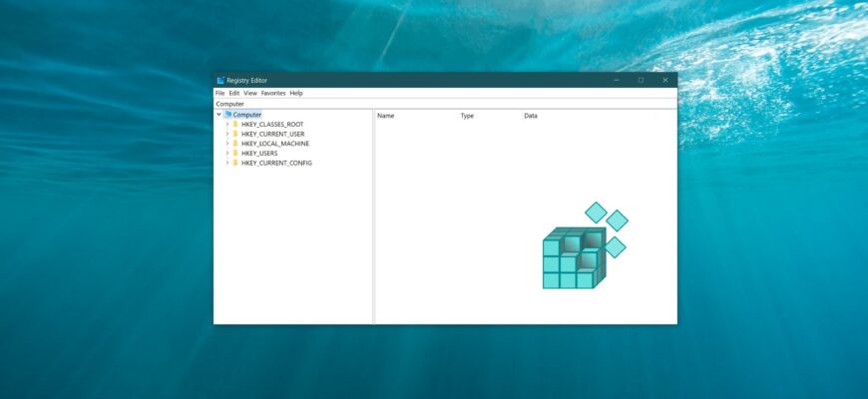Click the Registry Editor title bar icon

pyautogui.click(x=220, y=80)
